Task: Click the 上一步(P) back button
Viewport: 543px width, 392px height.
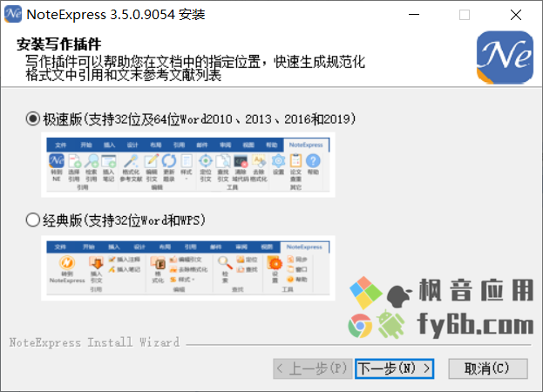Action: point(313,368)
